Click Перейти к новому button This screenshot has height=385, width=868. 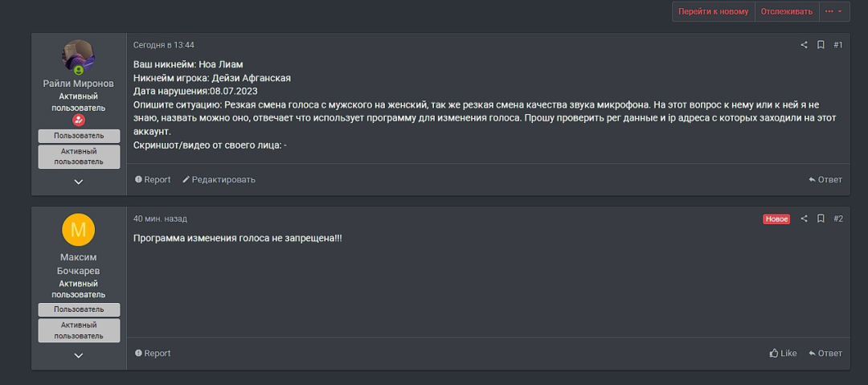[713, 11]
